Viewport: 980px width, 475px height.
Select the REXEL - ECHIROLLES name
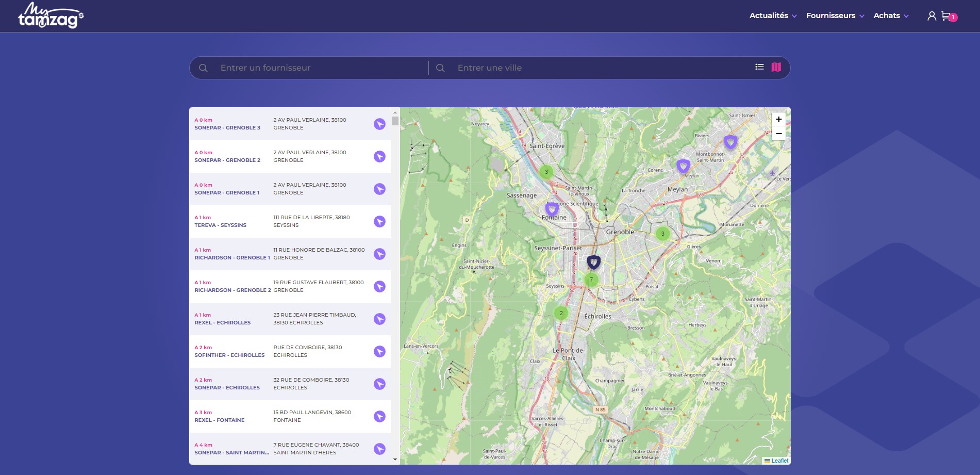pos(222,323)
